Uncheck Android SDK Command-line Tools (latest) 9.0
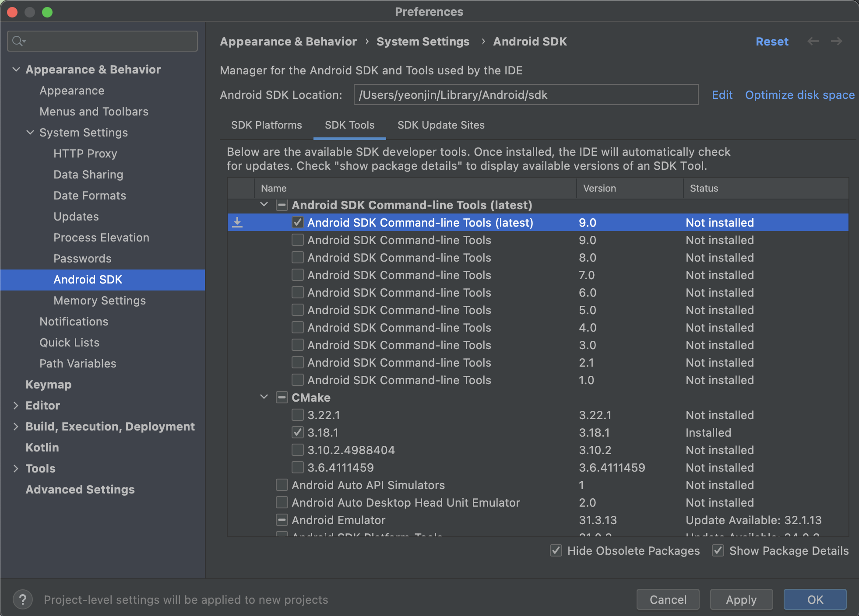 click(x=298, y=222)
